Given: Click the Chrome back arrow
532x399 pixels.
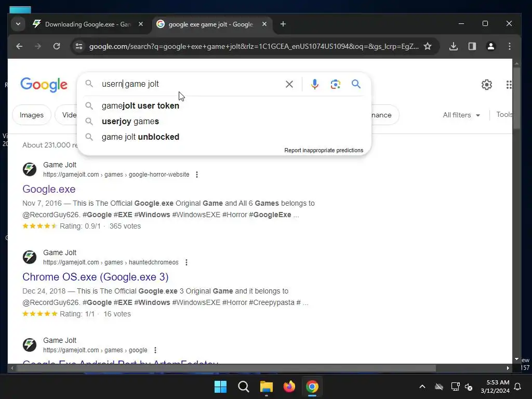Looking at the screenshot, I should click(19, 46).
